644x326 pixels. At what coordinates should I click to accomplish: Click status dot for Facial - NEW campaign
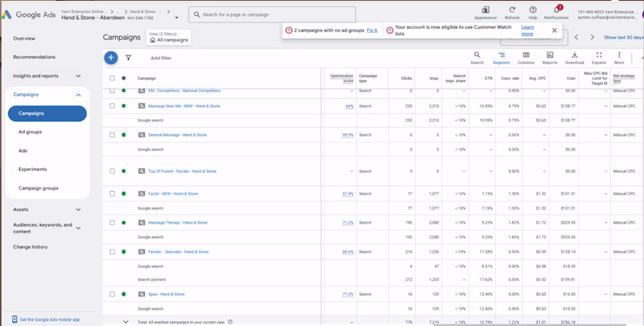[x=124, y=194]
